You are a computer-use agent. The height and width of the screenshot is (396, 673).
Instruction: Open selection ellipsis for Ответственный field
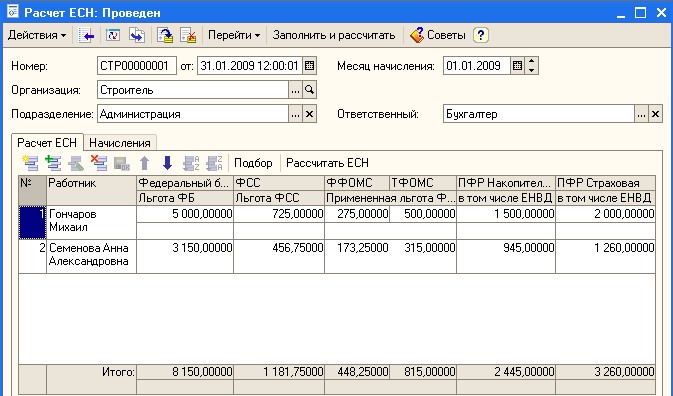(641, 114)
